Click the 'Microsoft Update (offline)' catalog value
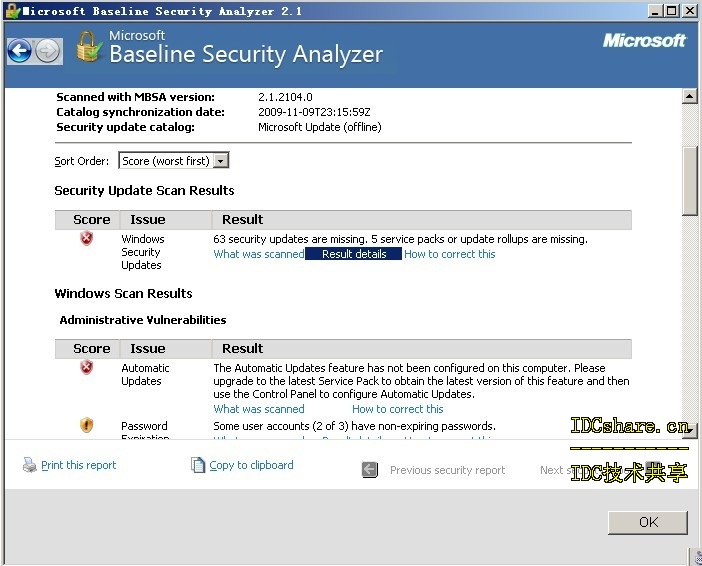Screen dimensions: 702x566 [x=320, y=127]
